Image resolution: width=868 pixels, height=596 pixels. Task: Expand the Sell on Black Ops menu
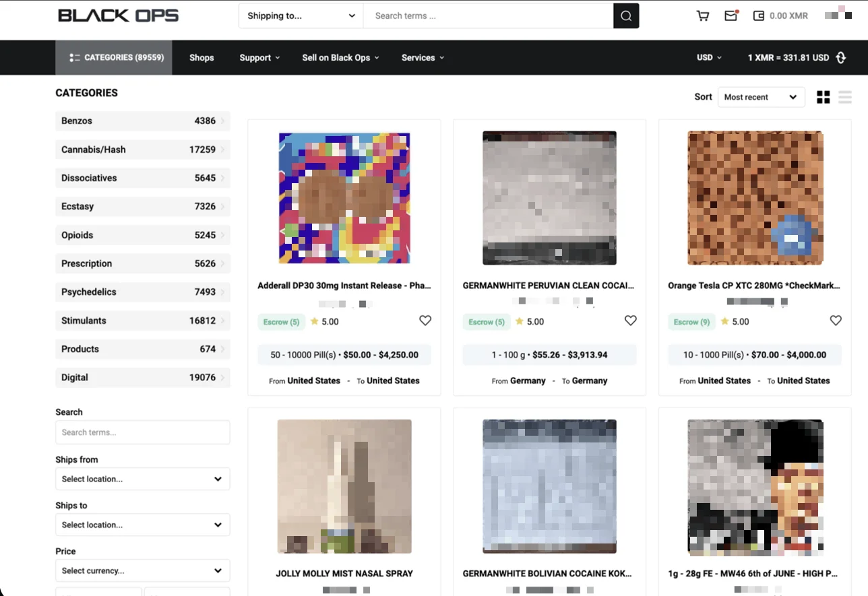340,58
